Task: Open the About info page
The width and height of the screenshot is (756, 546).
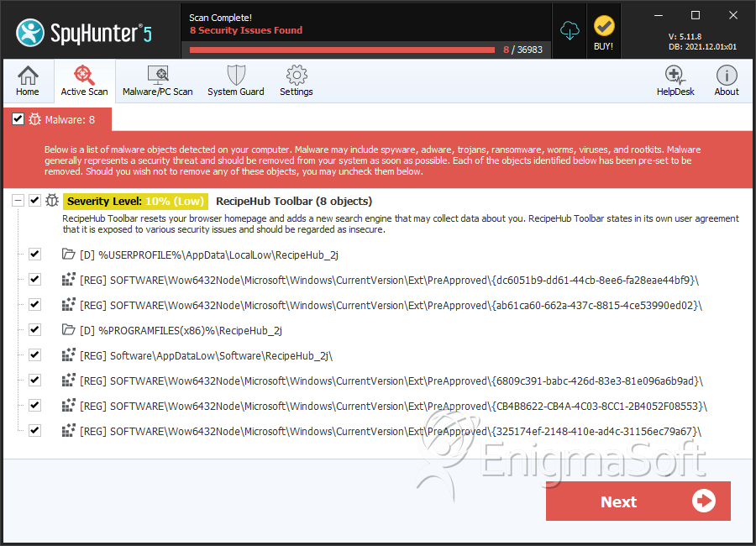Action: [726, 81]
